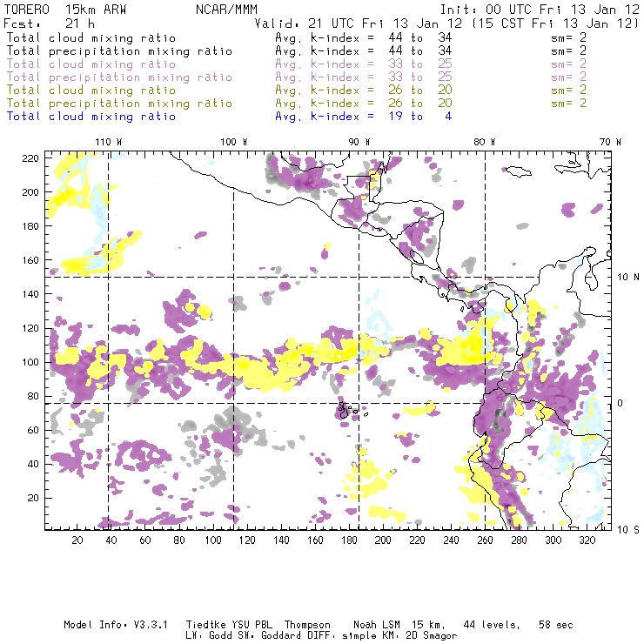The width and height of the screenshot is (644, 644).
Task: Click the 'Valid: 21 UTC Fri 13 Jan 12' text
Action: click(x=359, y=23)
